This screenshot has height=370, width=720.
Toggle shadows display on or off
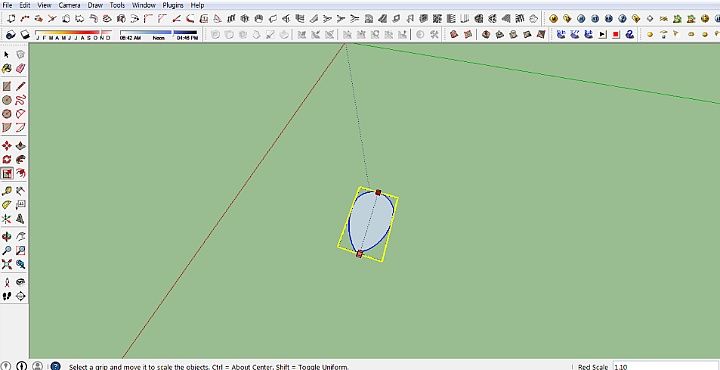pos(25,34)
